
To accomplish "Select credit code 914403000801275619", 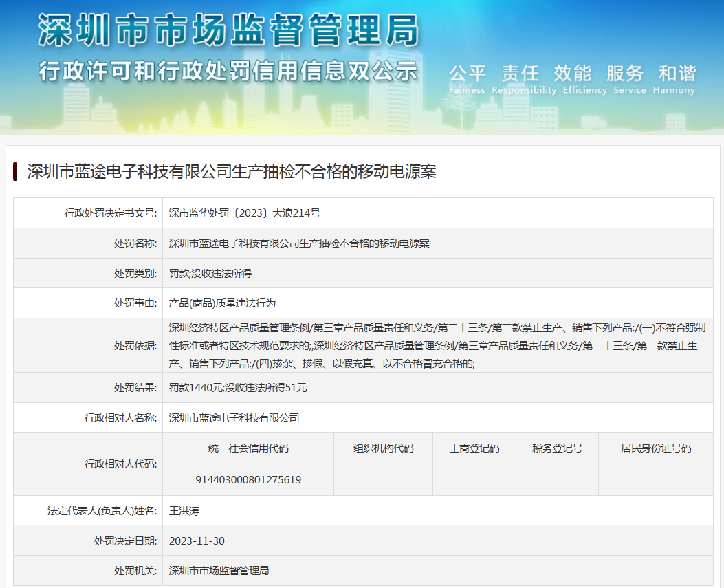I will 248,479.
